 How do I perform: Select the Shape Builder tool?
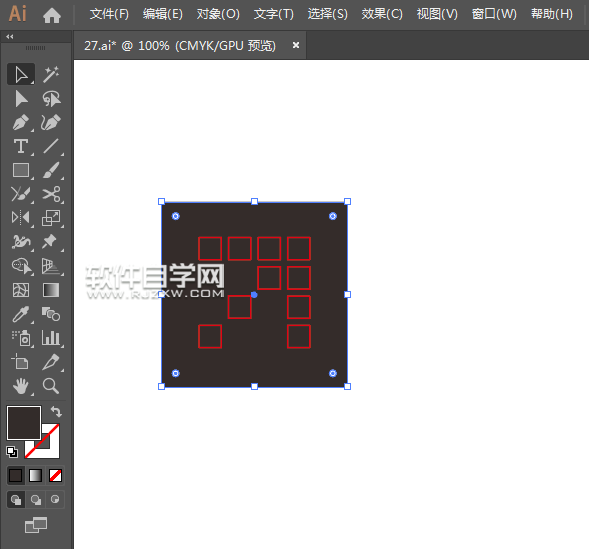pos(21,266)
